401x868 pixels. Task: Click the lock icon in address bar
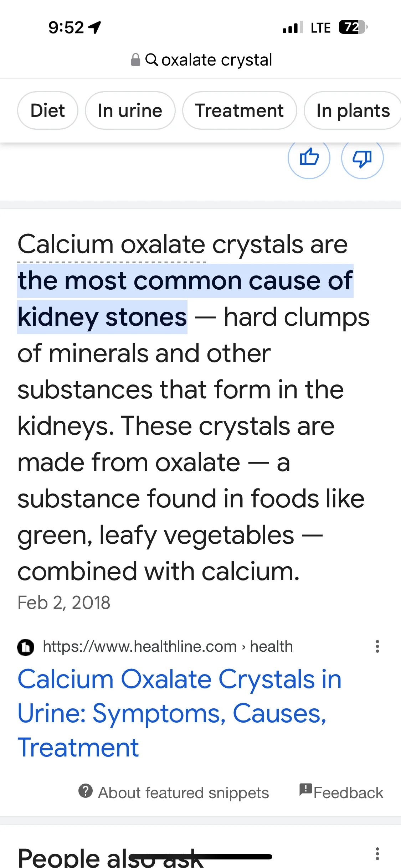pyautogui.click(x=135, y=60)
